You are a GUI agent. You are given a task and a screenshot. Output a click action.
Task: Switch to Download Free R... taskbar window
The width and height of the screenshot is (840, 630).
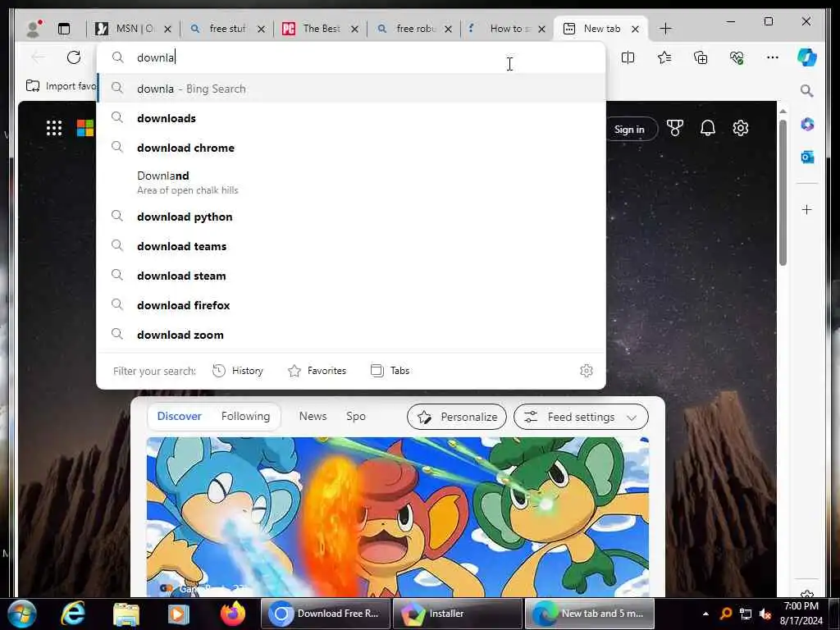[326, 614]
